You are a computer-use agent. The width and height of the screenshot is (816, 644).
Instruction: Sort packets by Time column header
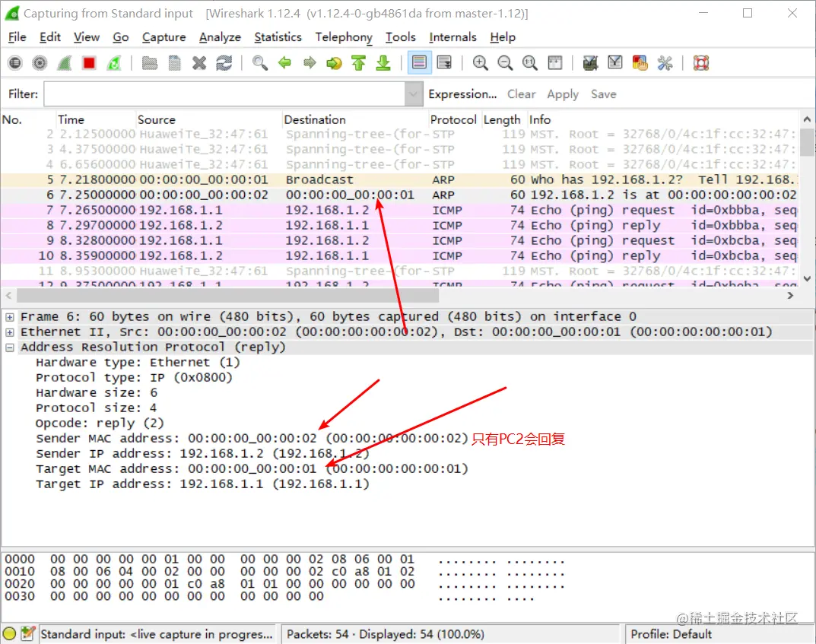95,119
